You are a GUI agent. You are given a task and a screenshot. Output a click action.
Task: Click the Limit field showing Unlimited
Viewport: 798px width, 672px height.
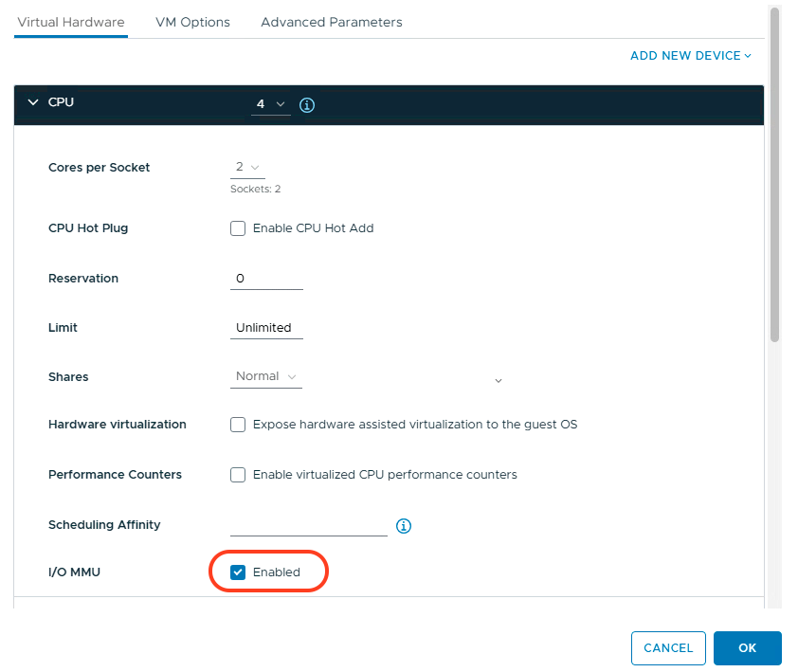click(266, 328)
